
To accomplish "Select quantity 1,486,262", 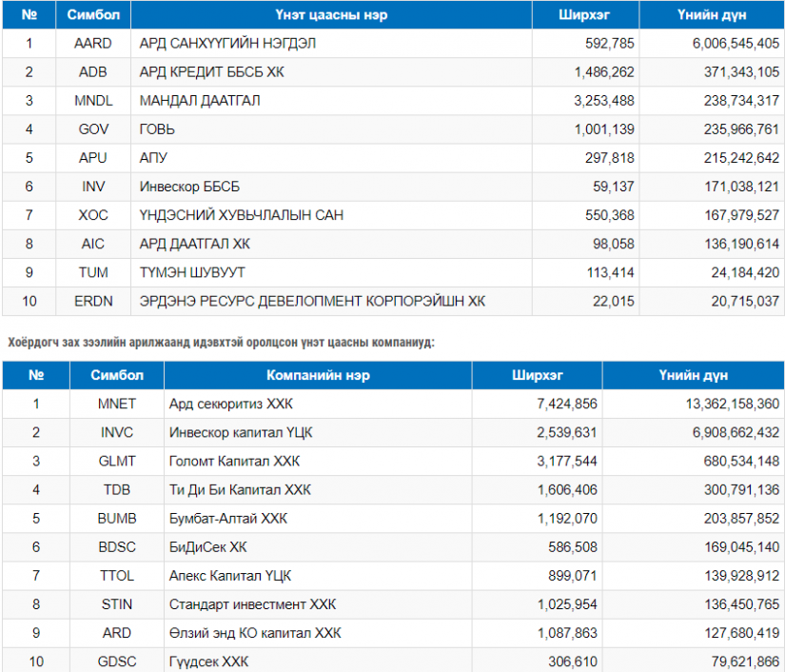I will [604, 72].
